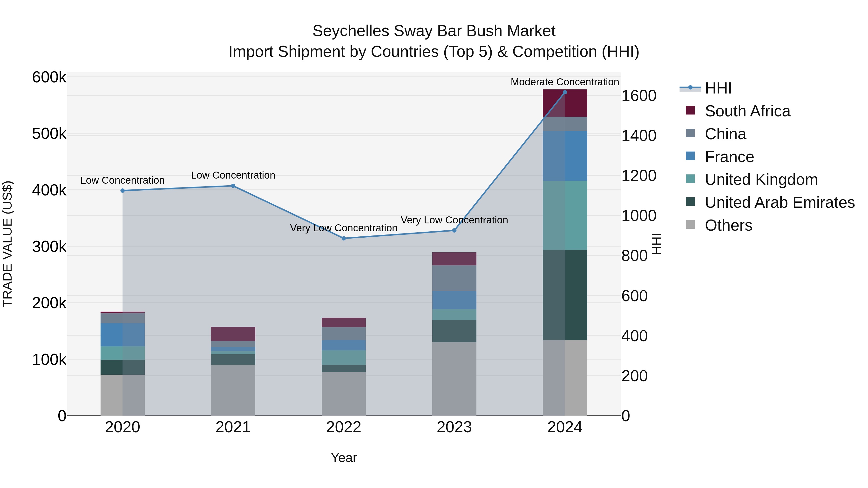The image size is (868, 488).
Task: Click the 2024 x-axis year label
Action: (x=565, y=427)
